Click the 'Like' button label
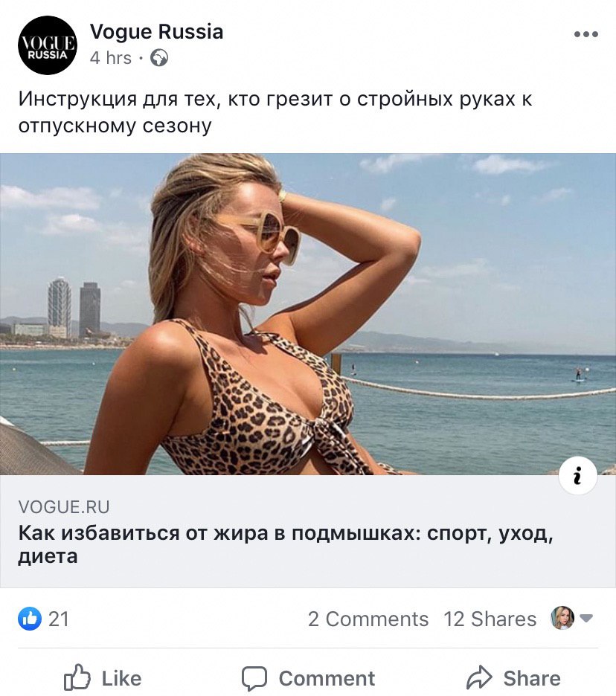 [x=122, y=678]
